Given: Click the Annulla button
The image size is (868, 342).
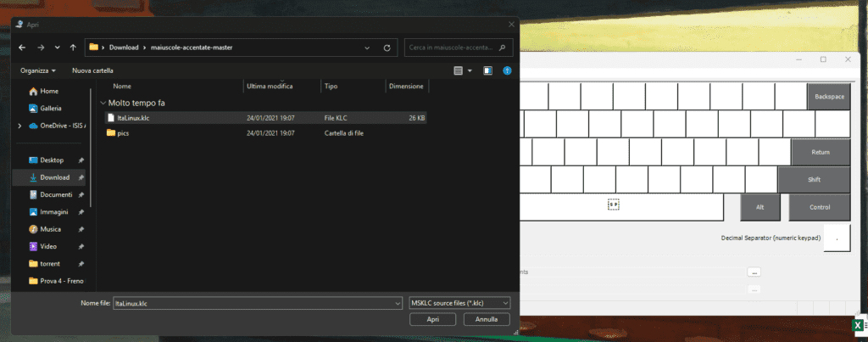Looking at the screenshot, I should (x=487, y=320).
